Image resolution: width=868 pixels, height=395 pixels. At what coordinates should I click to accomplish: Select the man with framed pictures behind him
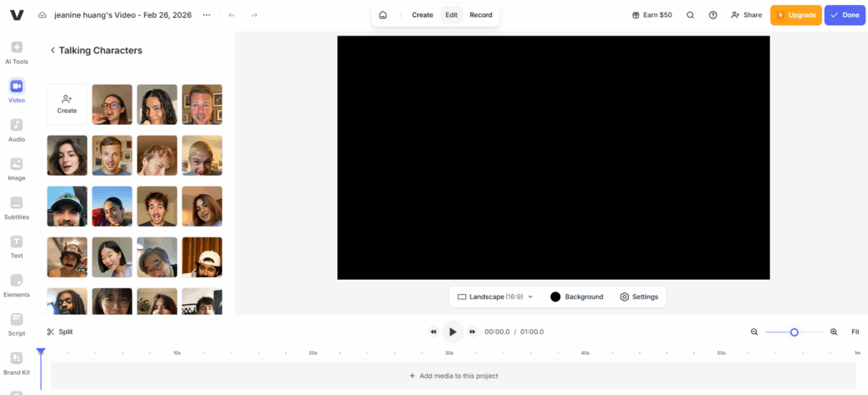click(x=202, y=104)
